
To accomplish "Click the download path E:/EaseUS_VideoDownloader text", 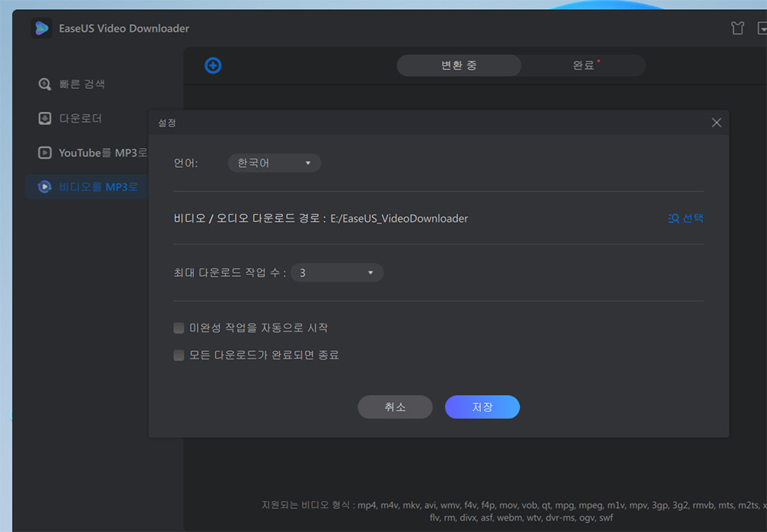I will 399,218.
